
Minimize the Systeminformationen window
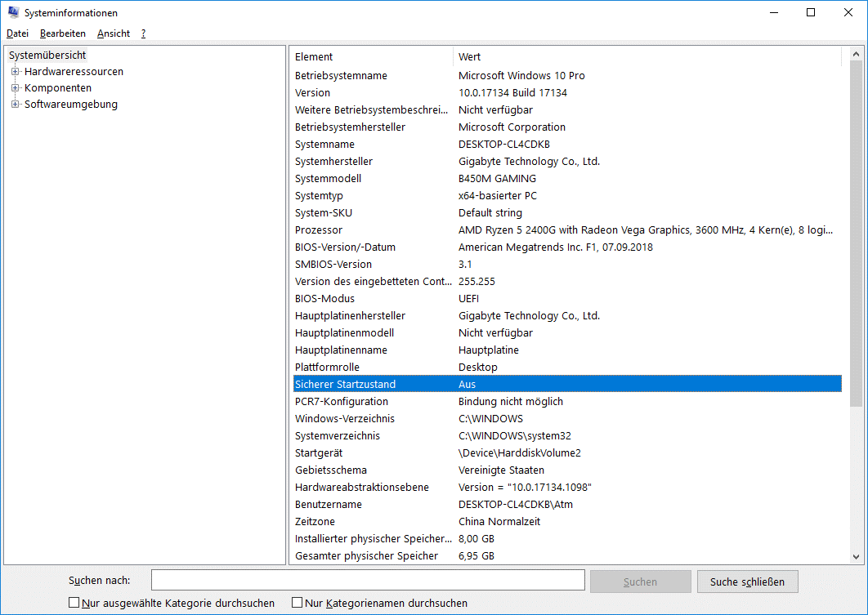(774, 12)
